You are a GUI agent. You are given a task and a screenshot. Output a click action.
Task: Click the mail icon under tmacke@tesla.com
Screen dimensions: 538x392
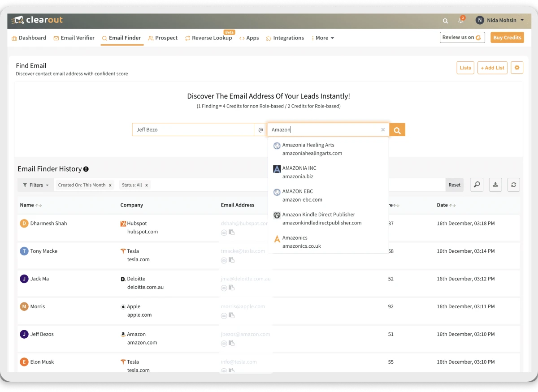point(224,260)
